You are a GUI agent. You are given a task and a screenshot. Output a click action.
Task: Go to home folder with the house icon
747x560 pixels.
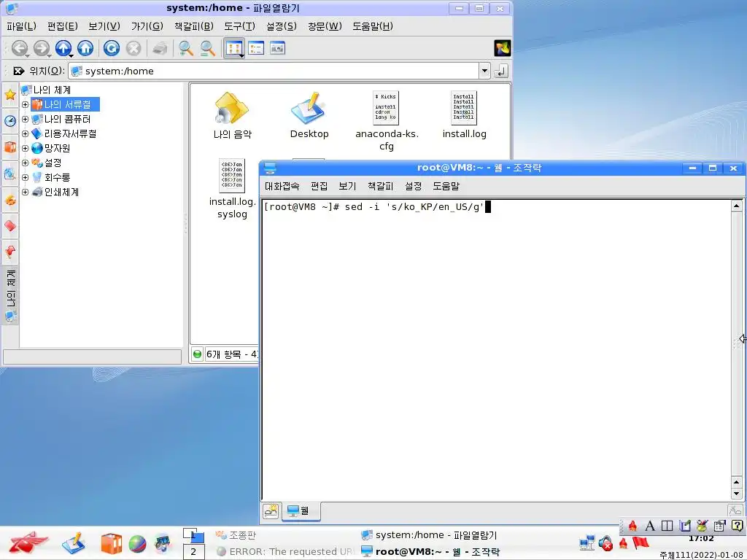pyautogui.click(x=85, y=48)
